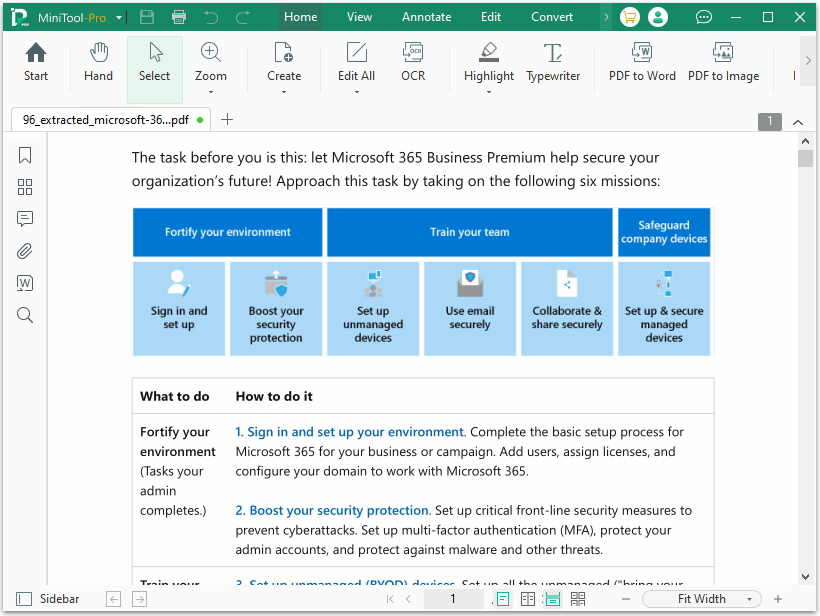820x616 pixels.
Task: Convert with PDF to Image
Action: [723, 63]
